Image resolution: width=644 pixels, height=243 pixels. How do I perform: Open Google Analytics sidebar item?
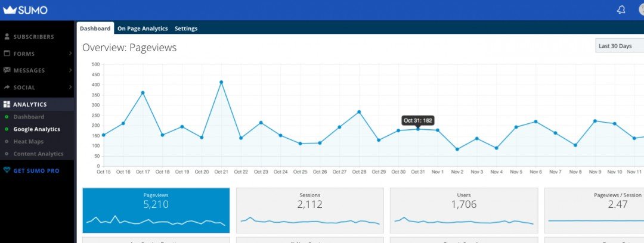coord(36,129)
